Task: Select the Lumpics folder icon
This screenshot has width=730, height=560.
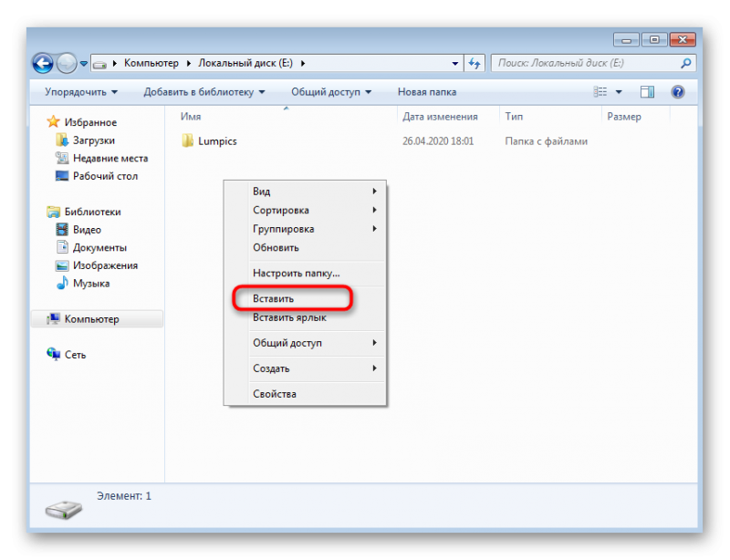Action: pos(187,140)
